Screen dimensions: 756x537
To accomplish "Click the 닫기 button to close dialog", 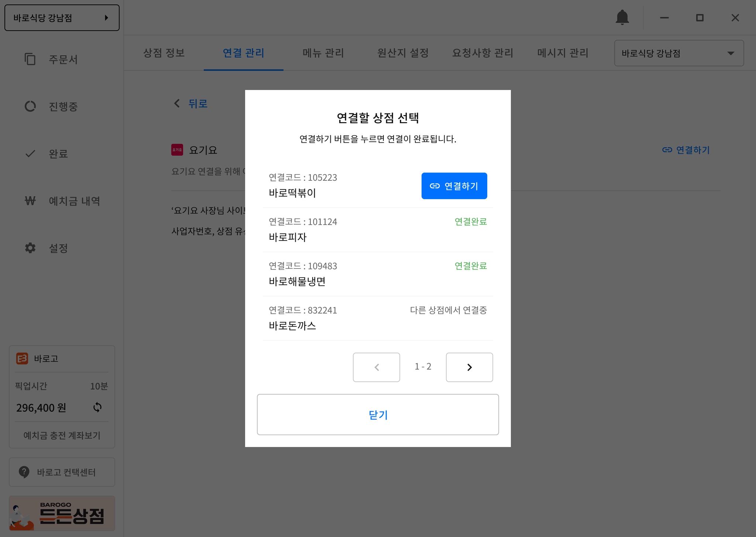I will click(378, 415).
